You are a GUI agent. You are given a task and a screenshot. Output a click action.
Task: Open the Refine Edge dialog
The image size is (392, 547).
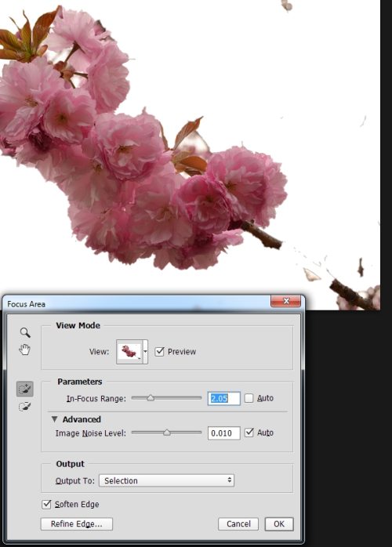pos(77,523)
